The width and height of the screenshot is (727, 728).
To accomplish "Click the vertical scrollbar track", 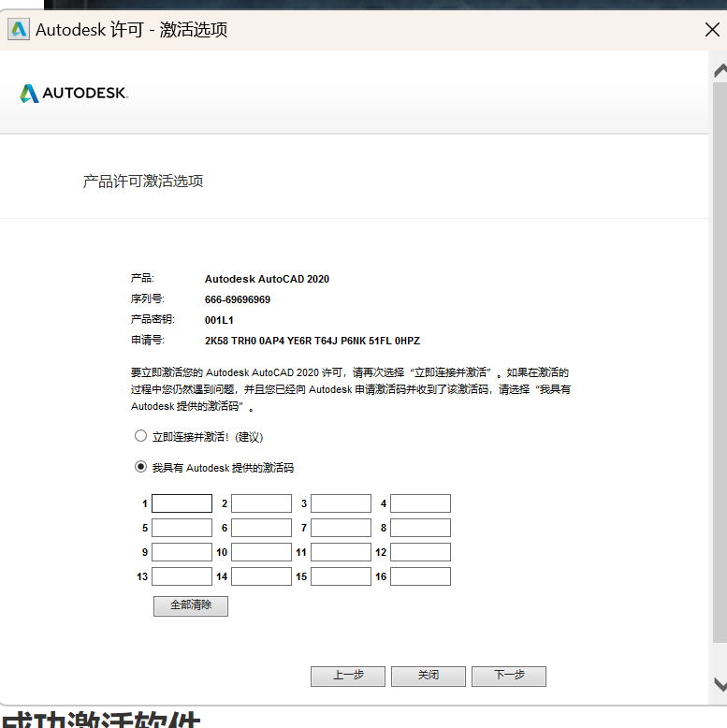I will (719, 374).
